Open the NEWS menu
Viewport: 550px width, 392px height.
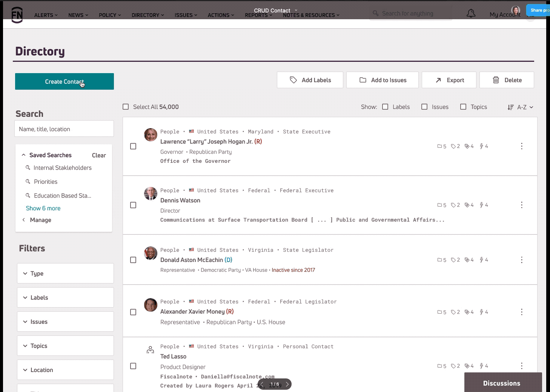pyautogui.click(x=78, y=15)
